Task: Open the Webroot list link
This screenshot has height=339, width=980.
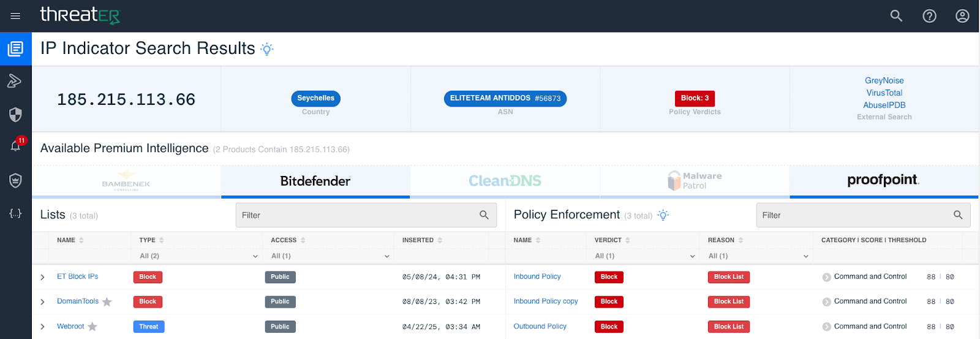Action: [70, 326]
